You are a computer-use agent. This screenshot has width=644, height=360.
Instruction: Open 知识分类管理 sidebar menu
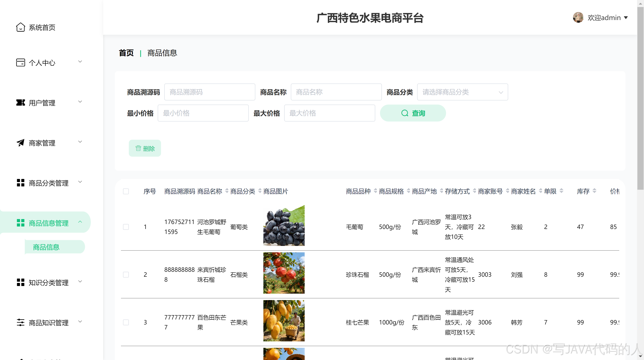(49, 282)
